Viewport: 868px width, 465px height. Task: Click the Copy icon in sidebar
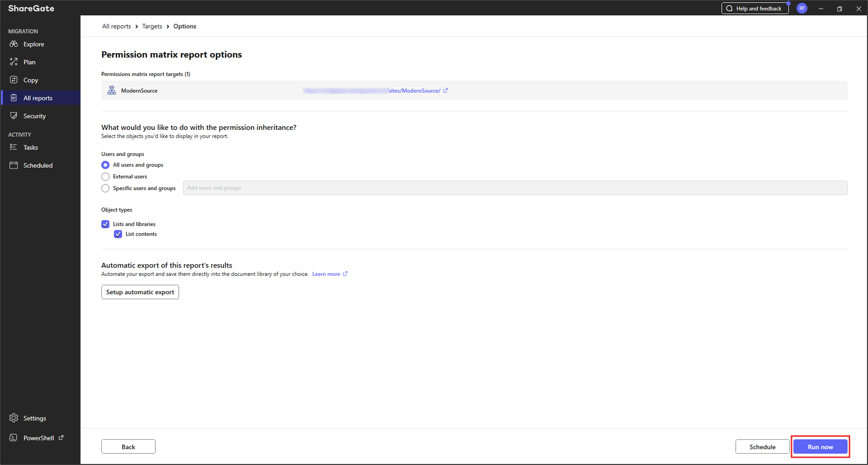(x=13, y=80)
